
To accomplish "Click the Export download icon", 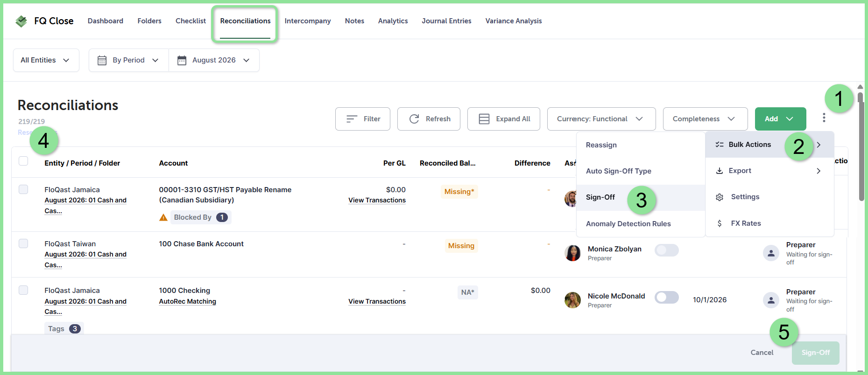I will (720, 171).
